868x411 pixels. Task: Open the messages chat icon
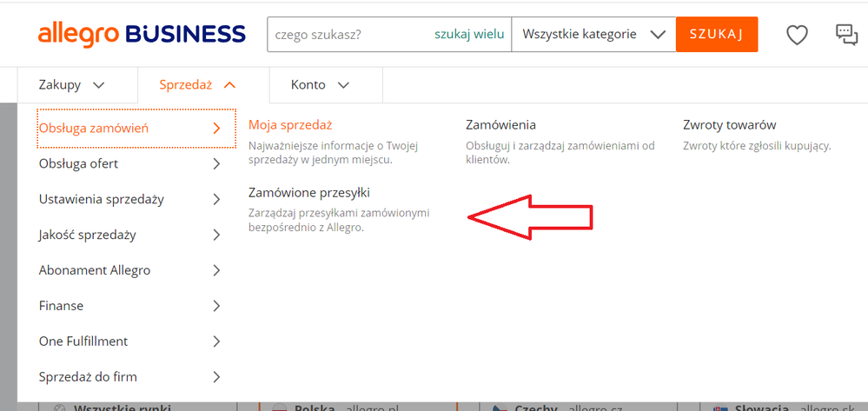[846, 35]
